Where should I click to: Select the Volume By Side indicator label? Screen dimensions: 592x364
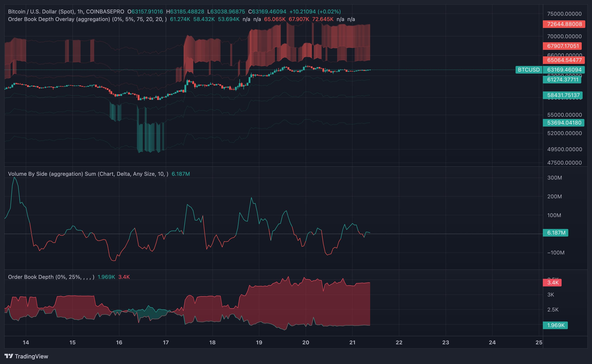(88, 174)
